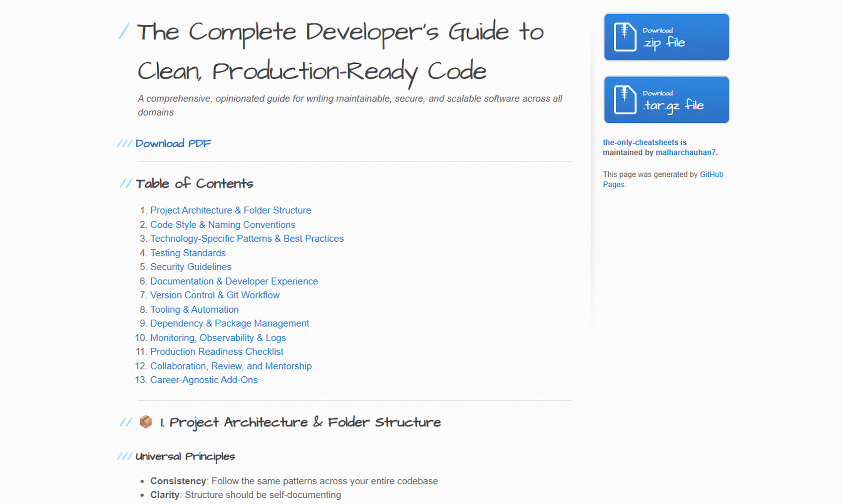Go to Monitoring, Observability & Logs
The height and width of the screenshot is (504, 843).
(219, 338)
